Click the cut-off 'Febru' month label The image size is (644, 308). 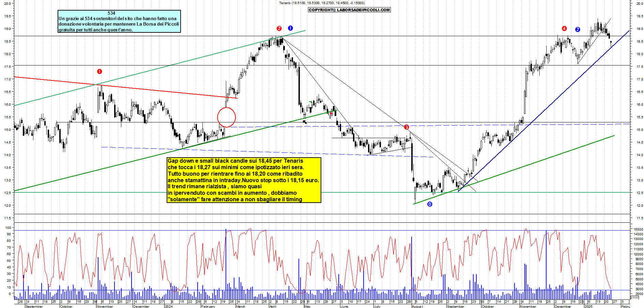(x=626, y=306)
